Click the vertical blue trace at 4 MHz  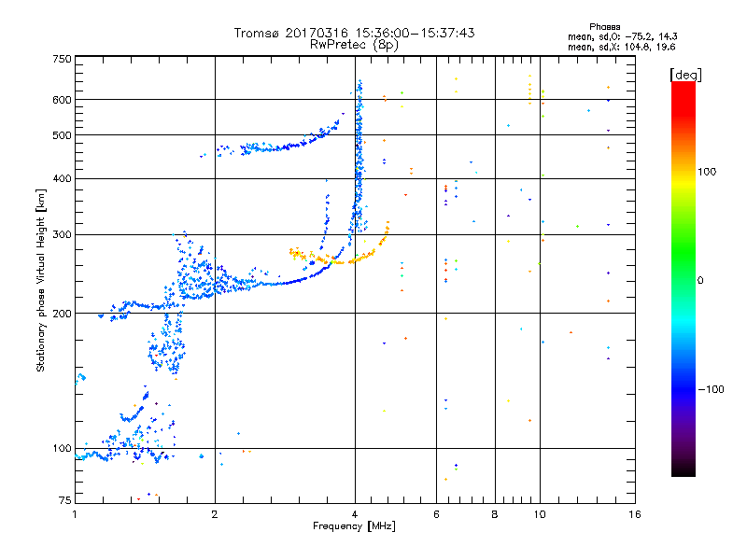coord(359,157)
